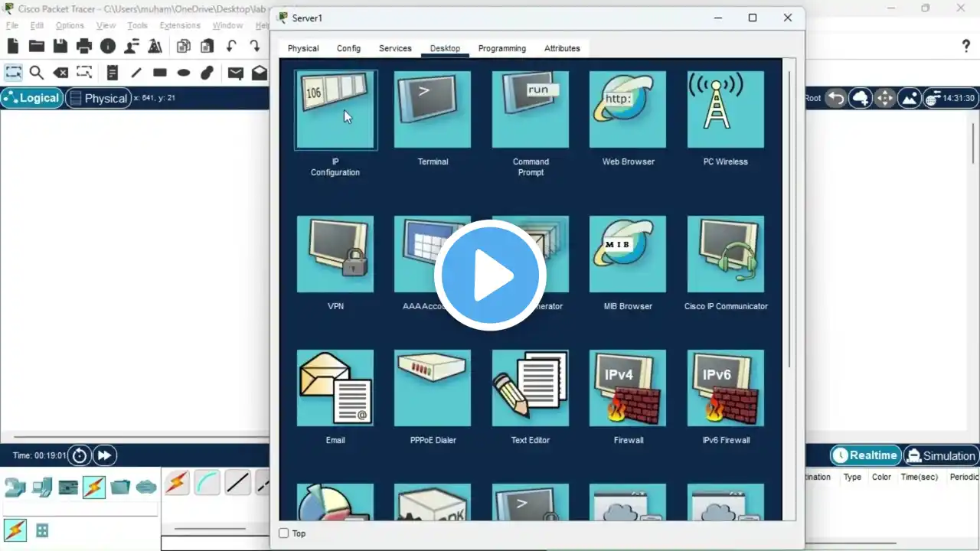The height and width of the screenshot is (551, 980).
Task: Open IP Configuration on Server1 desktop
Action: coord(335,109)
